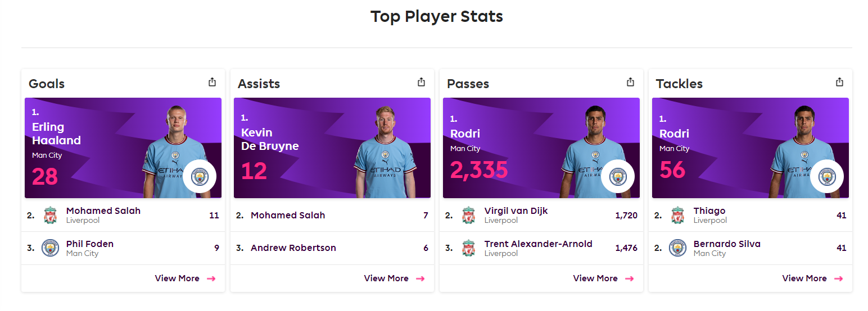Click Liverpool crest next to Virgil van Dijk
Image resolution: width=868 pixels, height=311 pixels.
click(x=469, y=215)
